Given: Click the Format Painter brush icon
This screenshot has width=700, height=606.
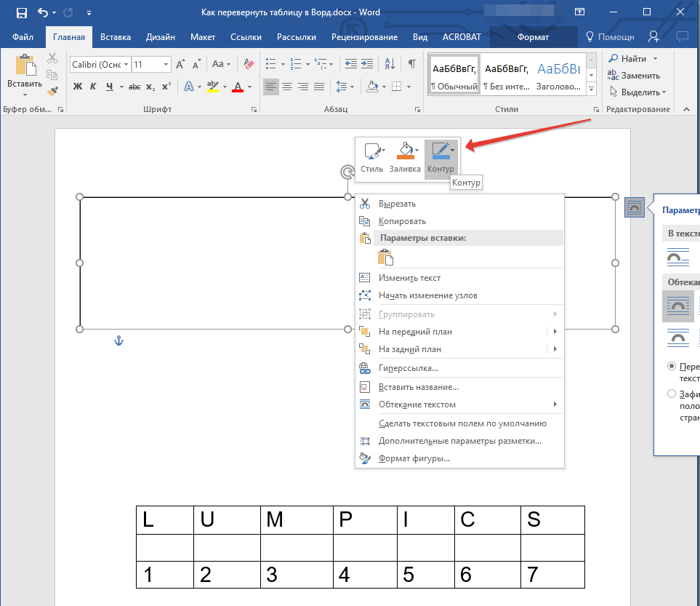Looking at the screenshot, I should (x=52, y=91).
